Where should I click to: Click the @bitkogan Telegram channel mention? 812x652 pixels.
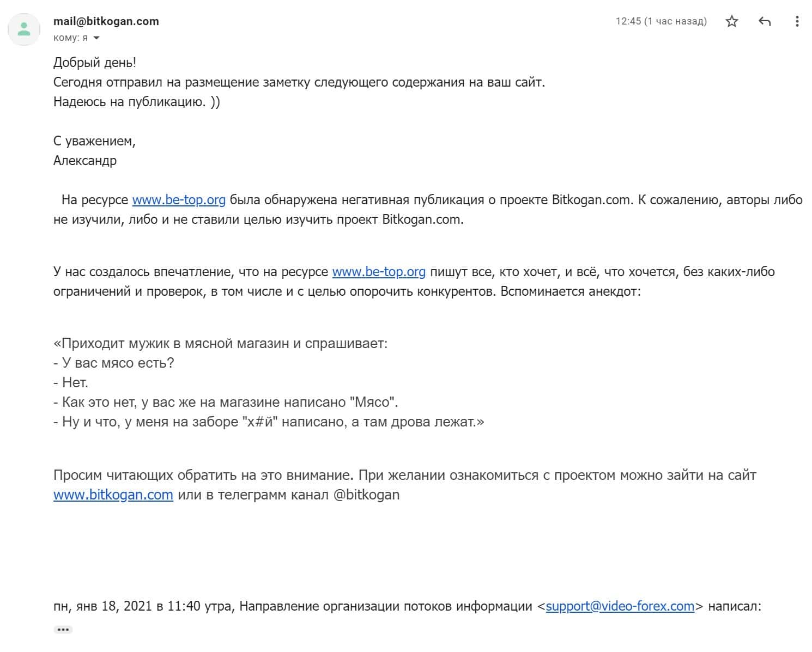[x=366, y=495]
